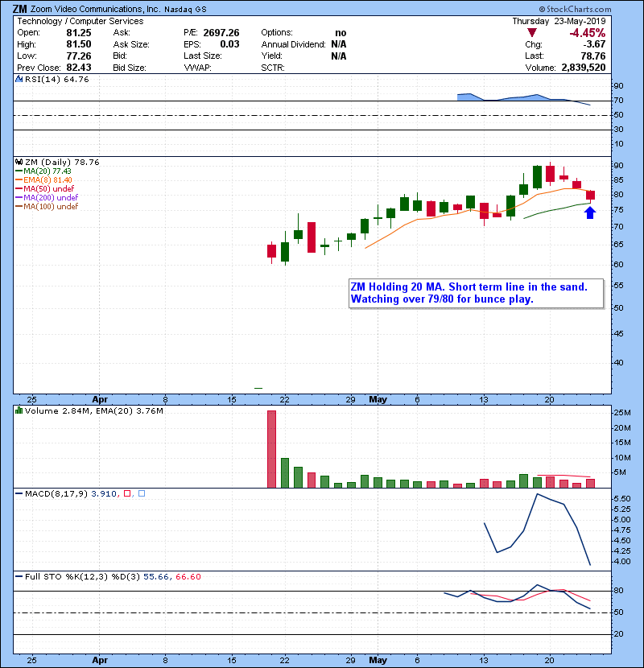Screen dimensions: 644x668
Task: Click the tallest red volume bar
Action: click(271, 449)
